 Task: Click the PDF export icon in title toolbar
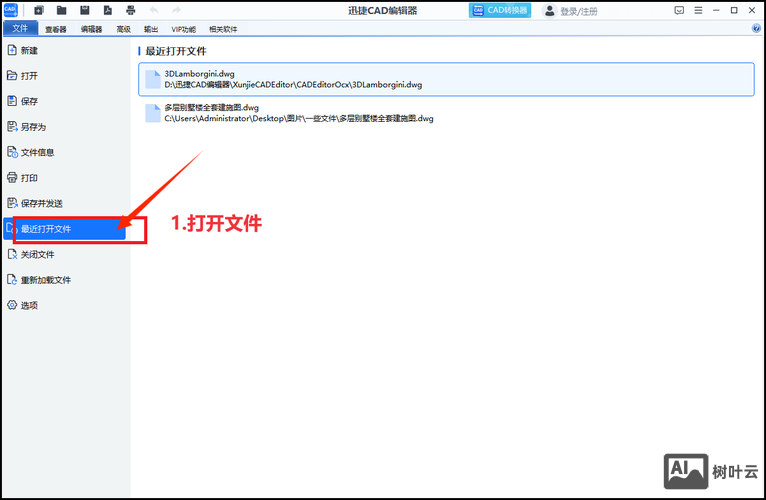click(x=107, y=10)
